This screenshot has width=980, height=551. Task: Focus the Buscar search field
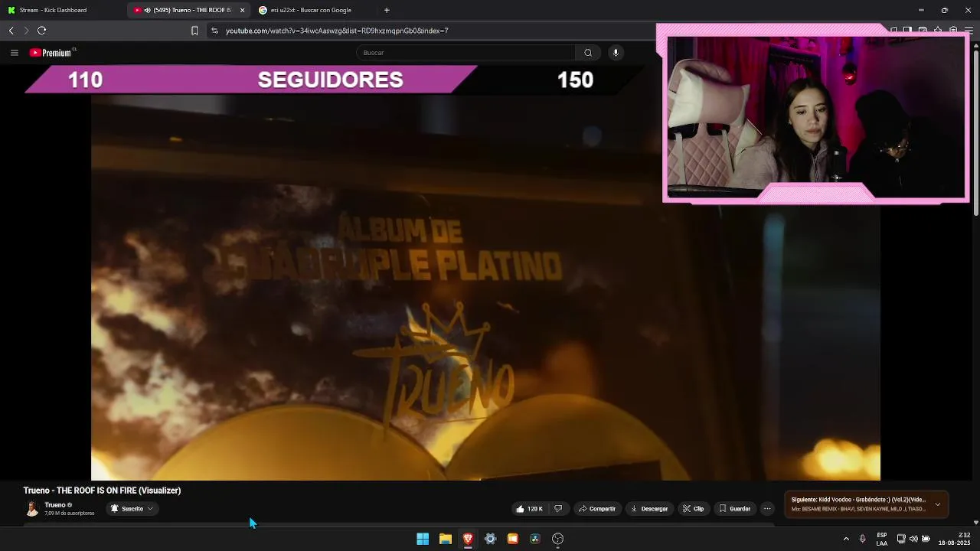coord(465,53)
